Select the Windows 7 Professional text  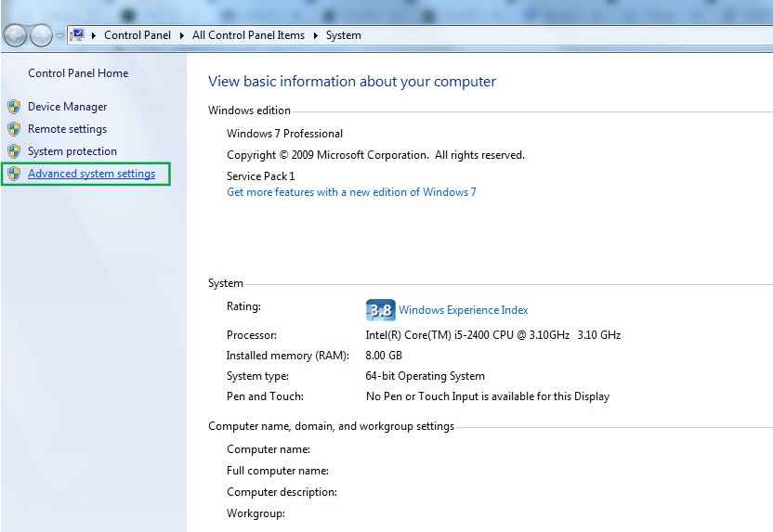[284, 134]
